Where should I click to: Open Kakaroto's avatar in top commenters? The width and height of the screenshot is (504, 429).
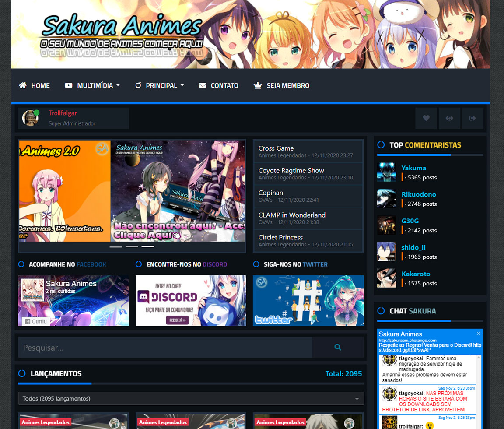coord(386,278)
